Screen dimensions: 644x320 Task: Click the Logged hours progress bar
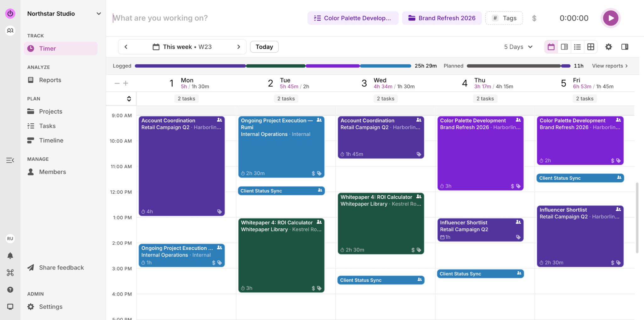pyautogui.click(x=273, y=66)
